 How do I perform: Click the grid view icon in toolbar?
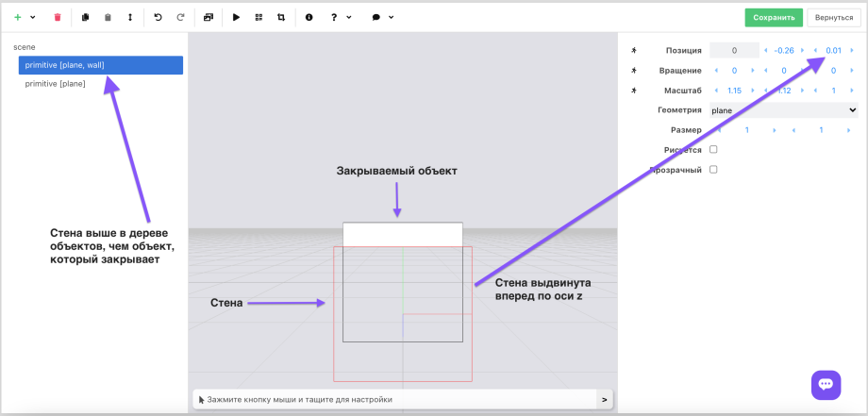(259, 17)
